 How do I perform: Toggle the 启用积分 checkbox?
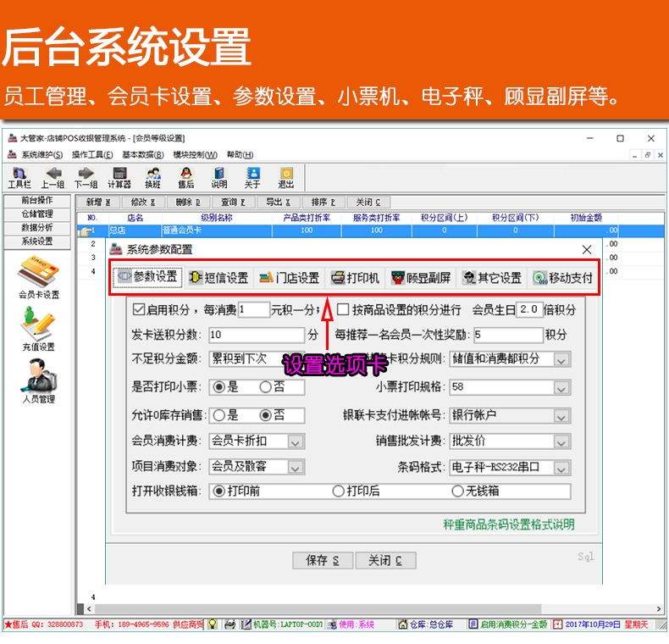[141, 309]
